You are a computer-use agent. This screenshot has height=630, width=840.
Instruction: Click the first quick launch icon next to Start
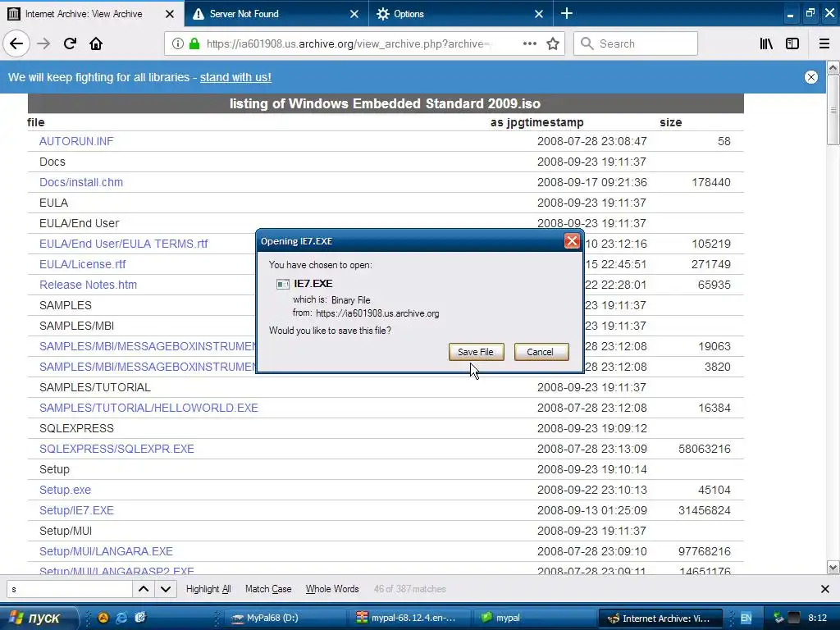point(103,618)
